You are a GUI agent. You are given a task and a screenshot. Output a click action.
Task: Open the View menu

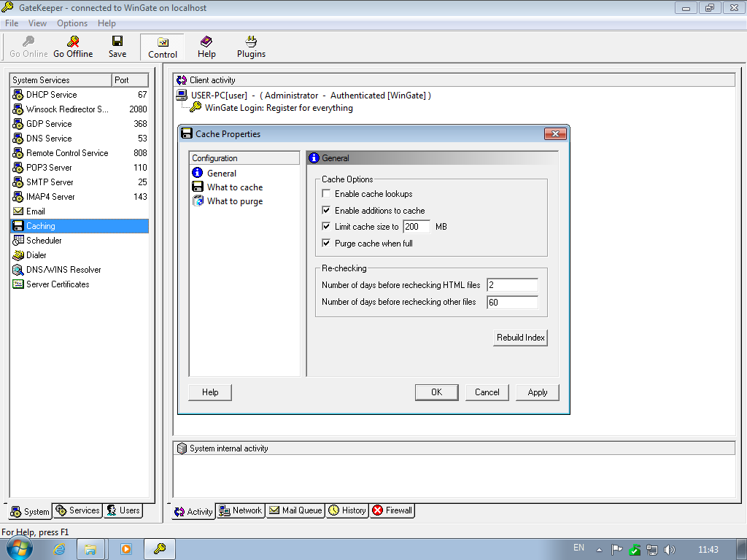point(38,23)
